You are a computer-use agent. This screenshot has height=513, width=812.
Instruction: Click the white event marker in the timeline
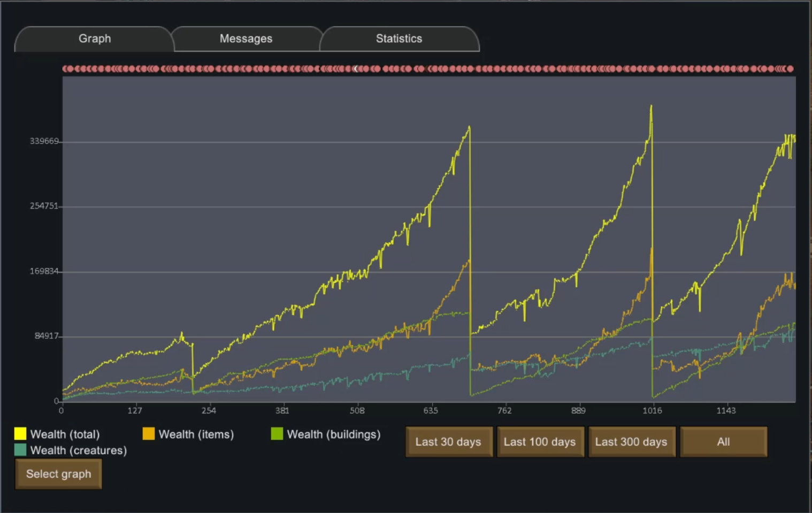pos(356,69)
